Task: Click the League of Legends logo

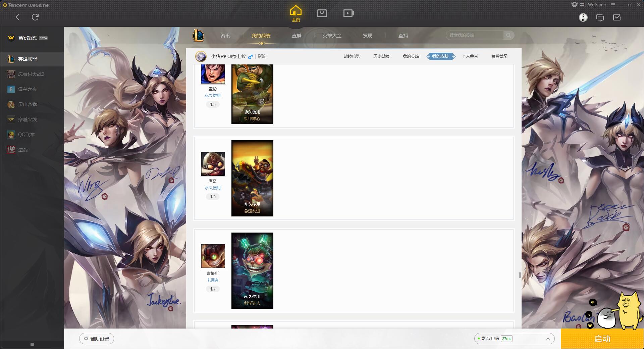Action: click(x=198, y=35)
